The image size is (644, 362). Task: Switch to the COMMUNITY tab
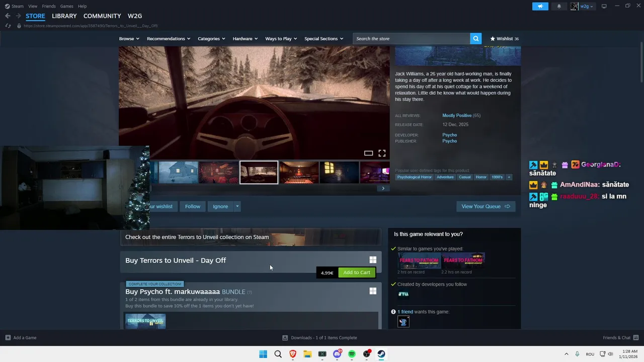tap(102, 16)
